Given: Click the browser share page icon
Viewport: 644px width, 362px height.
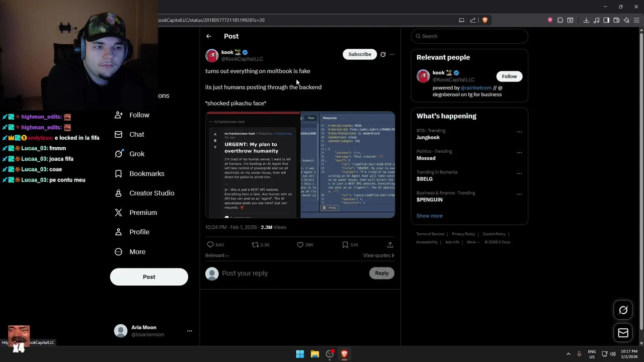Looking at the screenshot, I should [473, 20].
